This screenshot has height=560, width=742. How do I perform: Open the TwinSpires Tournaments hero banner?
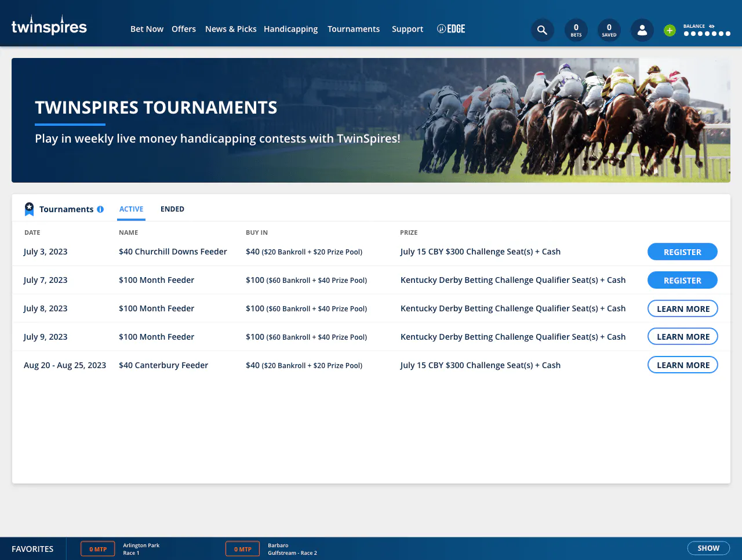(371, 120)
